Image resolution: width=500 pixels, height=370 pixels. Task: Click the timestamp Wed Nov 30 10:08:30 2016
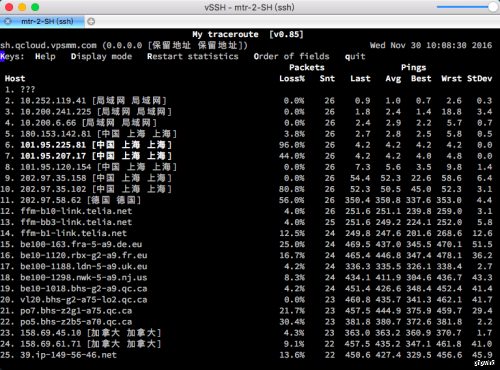click(431, 45)
